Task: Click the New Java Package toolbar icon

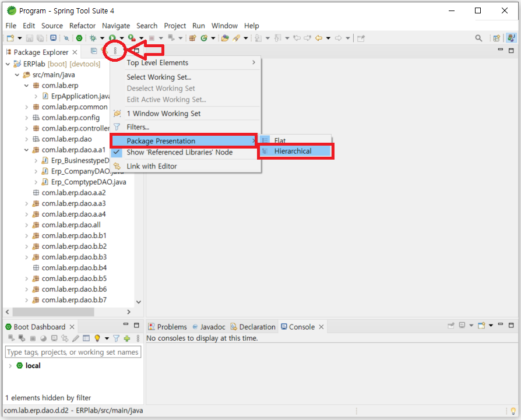Action: tap(193, 38)
